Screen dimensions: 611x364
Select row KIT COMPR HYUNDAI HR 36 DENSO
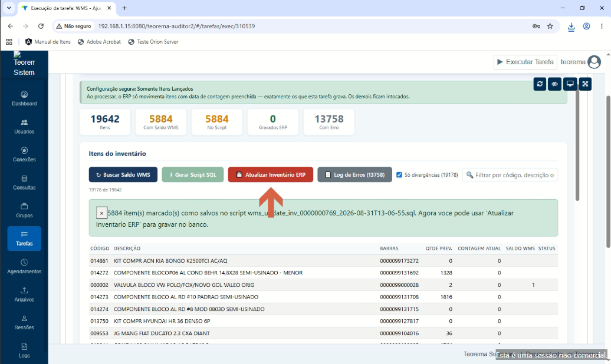(x=323, y=321)
